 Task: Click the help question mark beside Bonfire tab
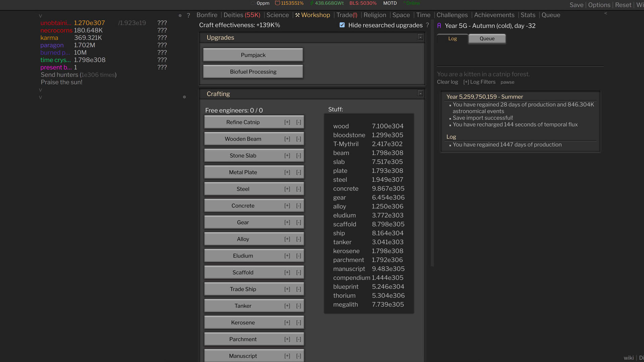click(189, 15)
